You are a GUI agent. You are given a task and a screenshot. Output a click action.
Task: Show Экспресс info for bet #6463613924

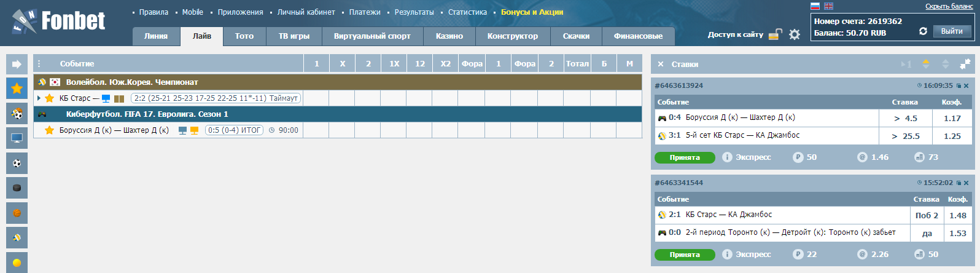[727, 157]
